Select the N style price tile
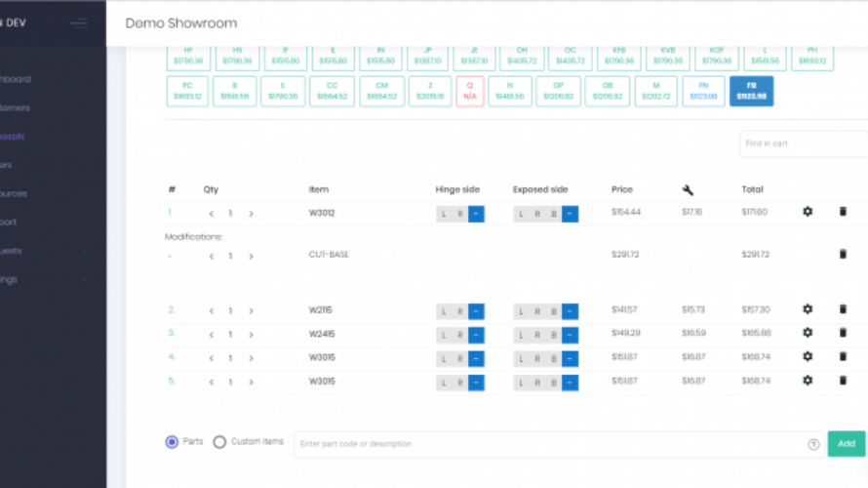Viewport: 868px width, 488px height. [510, 92]
